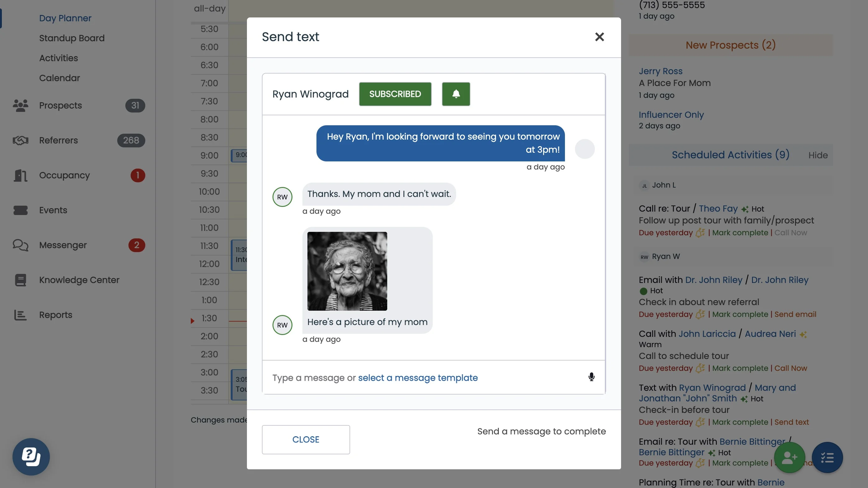The image size is (868, 488).
Task: Hide the Scheduled Activities section
Action: click(x=818, y=155)
